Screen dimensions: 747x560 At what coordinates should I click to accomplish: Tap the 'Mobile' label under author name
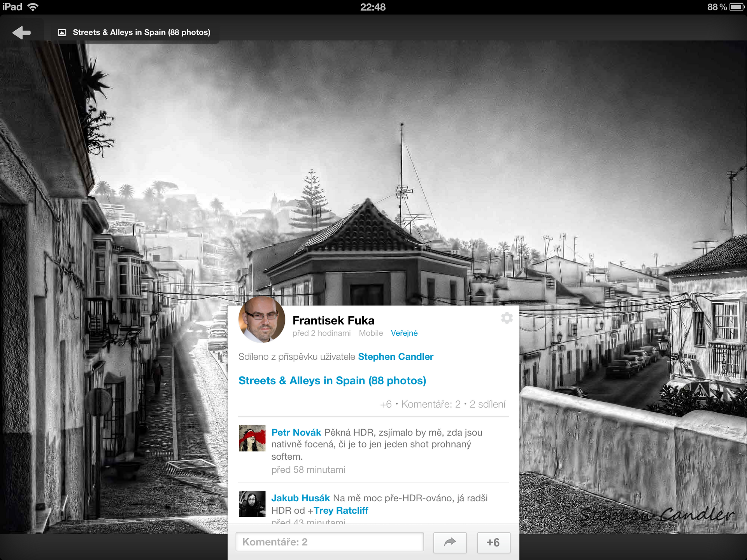click(371, 333)
